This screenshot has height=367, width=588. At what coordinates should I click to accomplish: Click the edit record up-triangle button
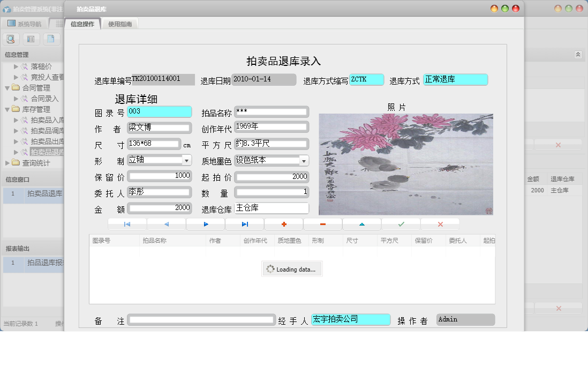coord(362,224)
